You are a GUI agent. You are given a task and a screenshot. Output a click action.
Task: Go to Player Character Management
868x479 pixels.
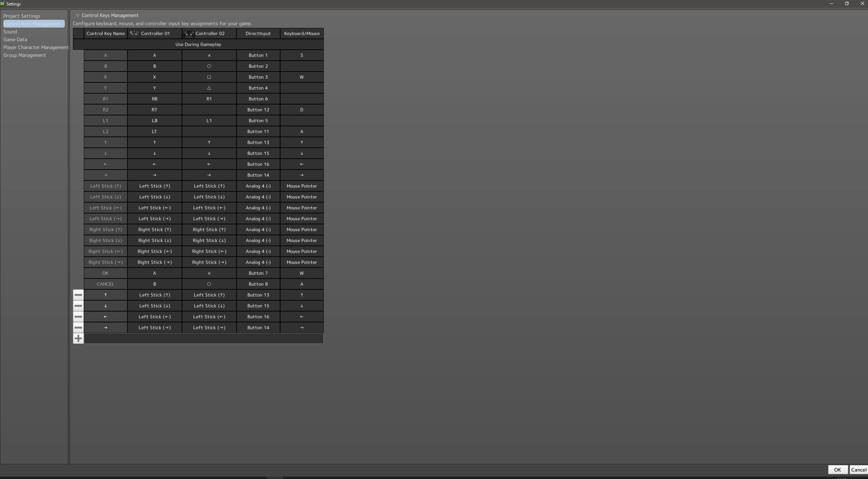click(36, 47)
